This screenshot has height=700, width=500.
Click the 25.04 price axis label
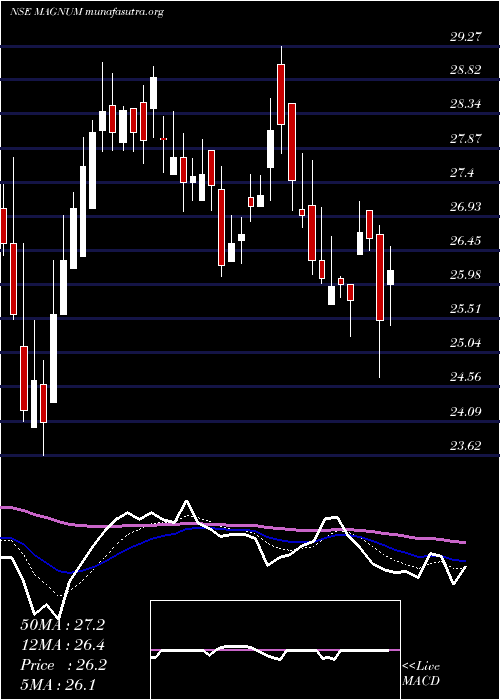click(465, 343)
